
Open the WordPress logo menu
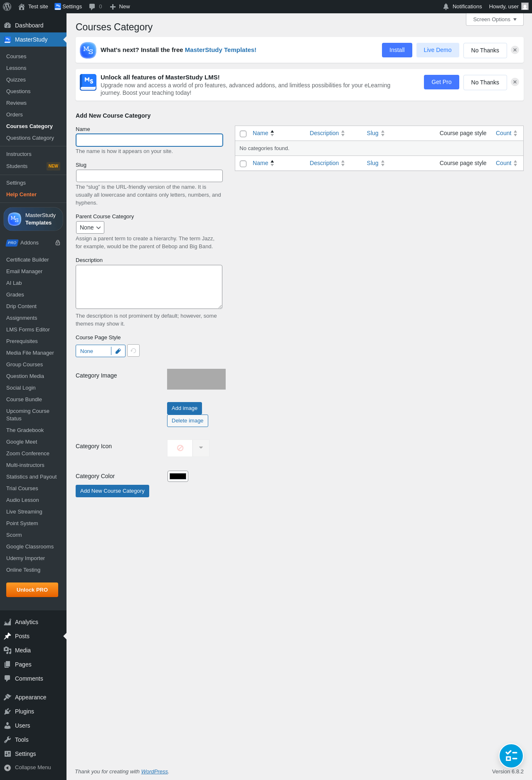pos(7,7)
